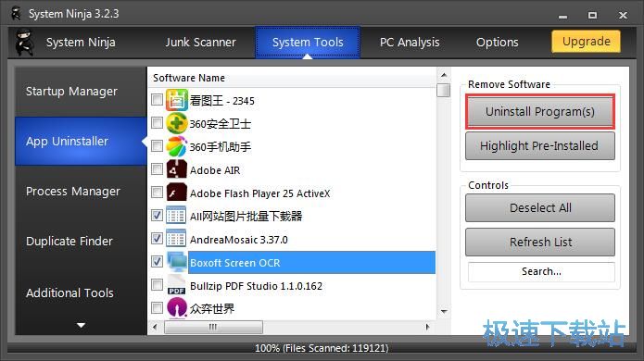Check the Adobe AIR checkbox
Image resolution: width=644 pixels, height=361 pixels.
[x=157, y=169]
